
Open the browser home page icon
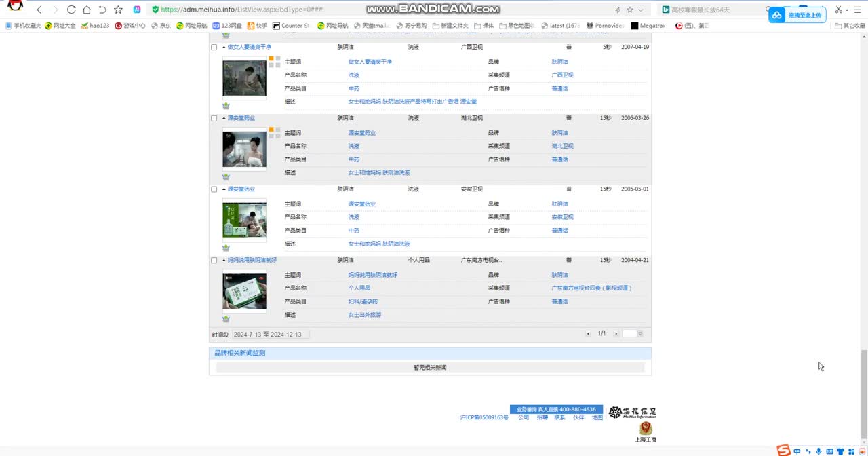click(x=87, y=9)
